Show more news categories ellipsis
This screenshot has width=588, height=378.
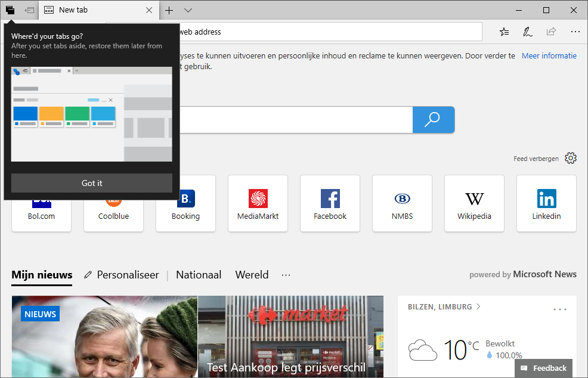286,275
